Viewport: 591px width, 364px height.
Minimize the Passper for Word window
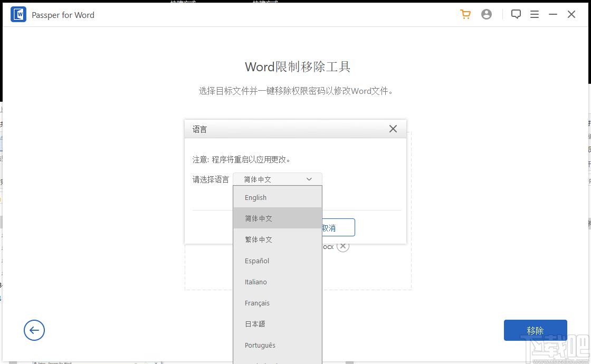[553, 14]
